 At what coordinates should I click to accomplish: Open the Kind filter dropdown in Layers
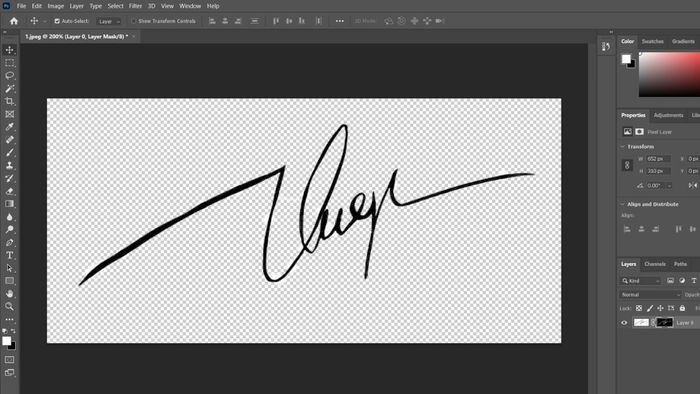[641, 281]
